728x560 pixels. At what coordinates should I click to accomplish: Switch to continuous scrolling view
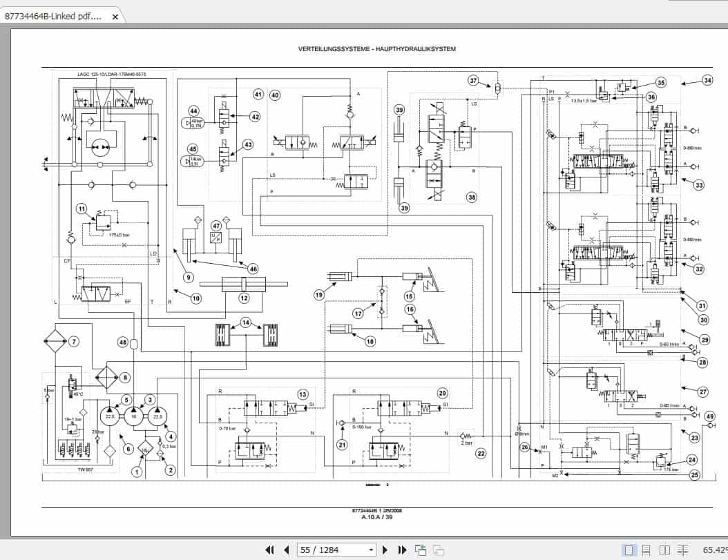point(646,550)
